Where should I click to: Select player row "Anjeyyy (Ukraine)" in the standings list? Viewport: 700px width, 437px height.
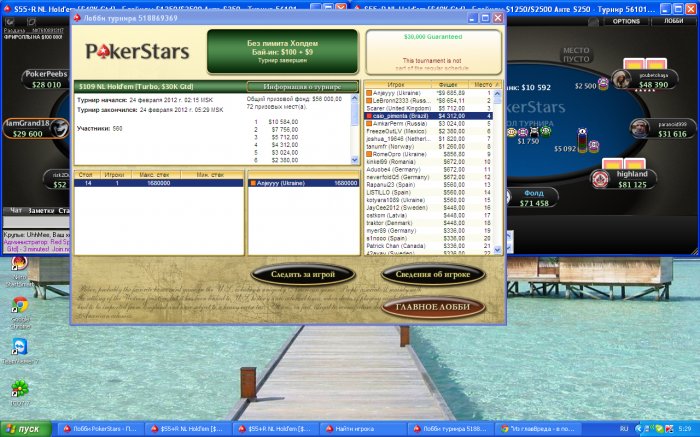[429, 93]
